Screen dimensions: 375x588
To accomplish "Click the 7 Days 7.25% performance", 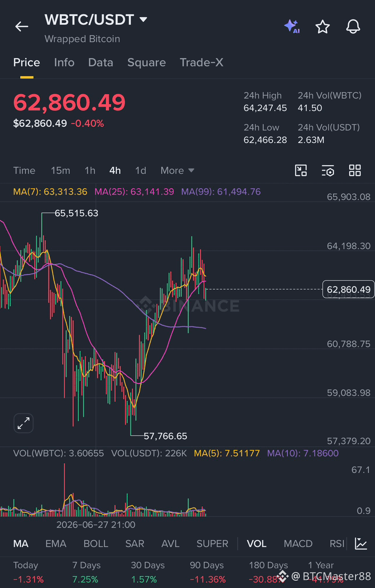I will point(87,573).
